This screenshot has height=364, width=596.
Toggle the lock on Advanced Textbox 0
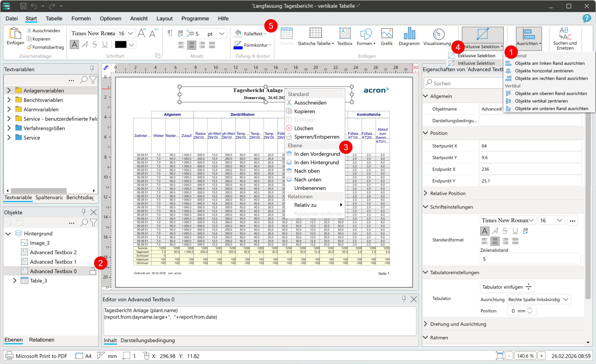(x=92, y=271)
